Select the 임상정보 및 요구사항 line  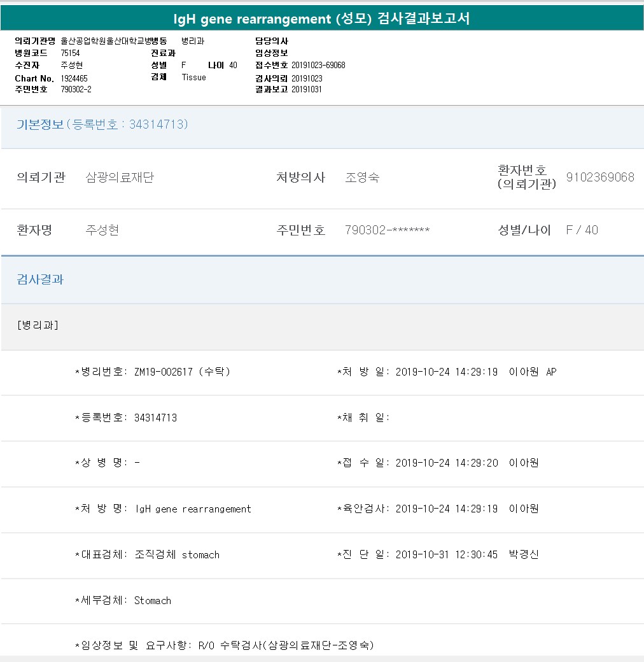(x=225, y=645)
